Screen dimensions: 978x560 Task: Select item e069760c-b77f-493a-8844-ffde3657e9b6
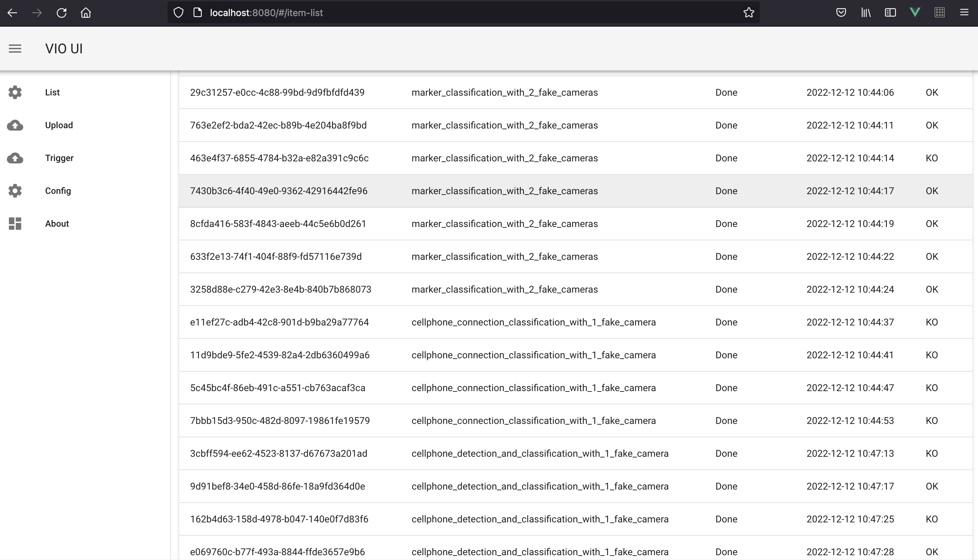(575, 548)
